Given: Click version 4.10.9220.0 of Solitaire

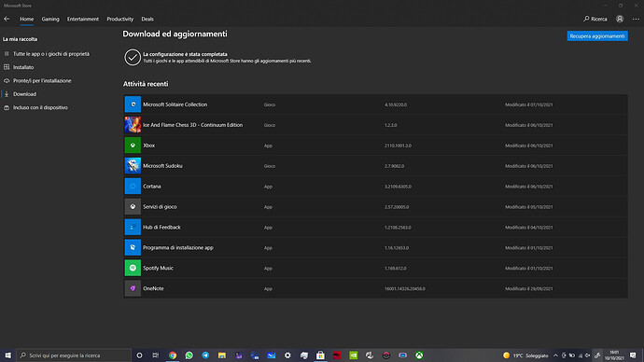Looking at the screenshot, I should (x=396, y=104).
